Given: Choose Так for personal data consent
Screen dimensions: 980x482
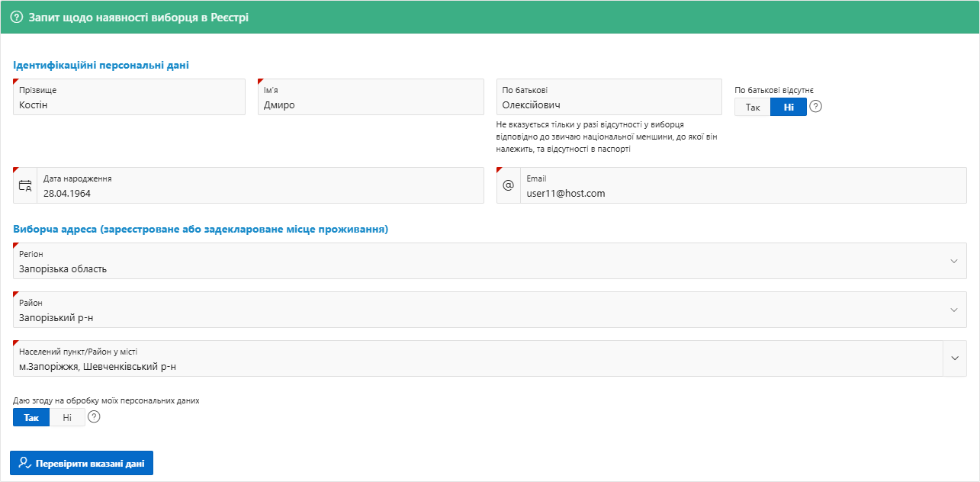Looking at the screenshot, I should pyautogui.click(x=31, y=417).
